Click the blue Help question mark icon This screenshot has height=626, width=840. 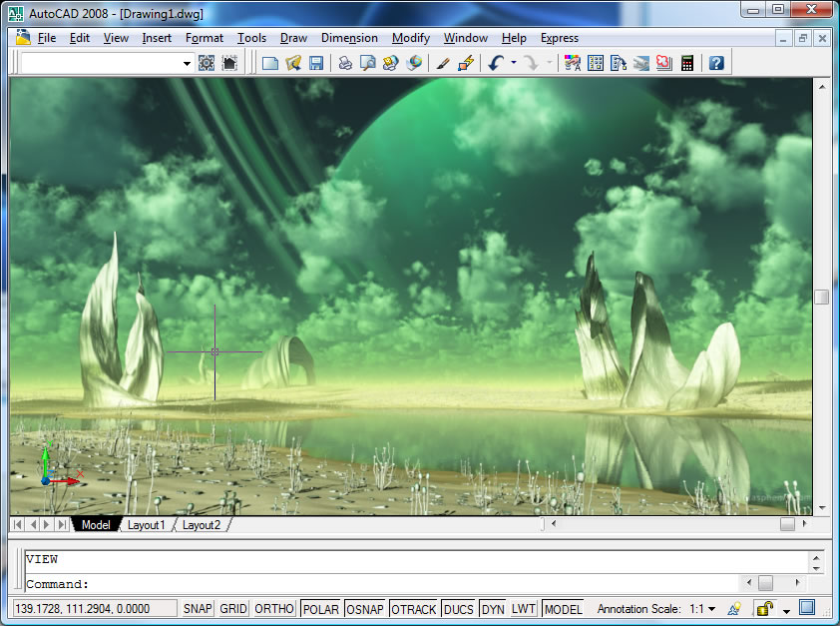click(716, 63)
